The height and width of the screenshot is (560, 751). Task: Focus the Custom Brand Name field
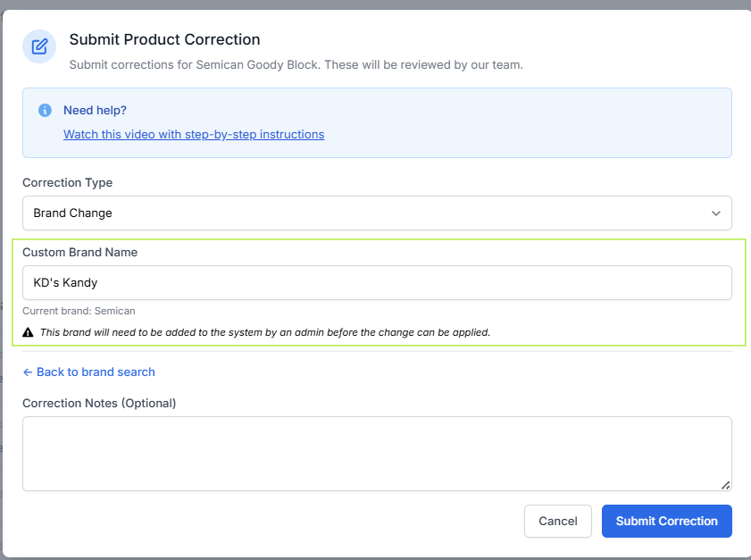pos(376,282)
